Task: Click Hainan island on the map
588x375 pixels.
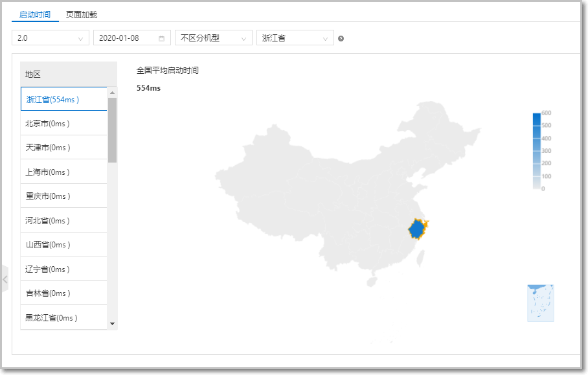Action: coord(372,282)
